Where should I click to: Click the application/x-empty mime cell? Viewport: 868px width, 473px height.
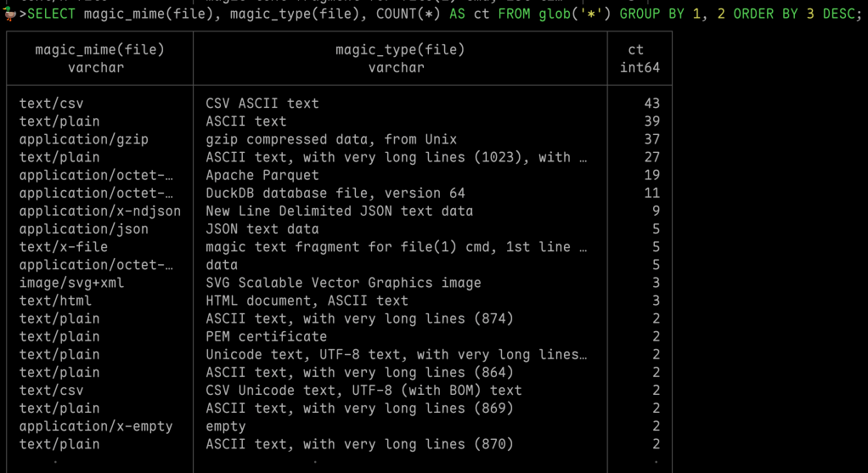tap(96, 426)
